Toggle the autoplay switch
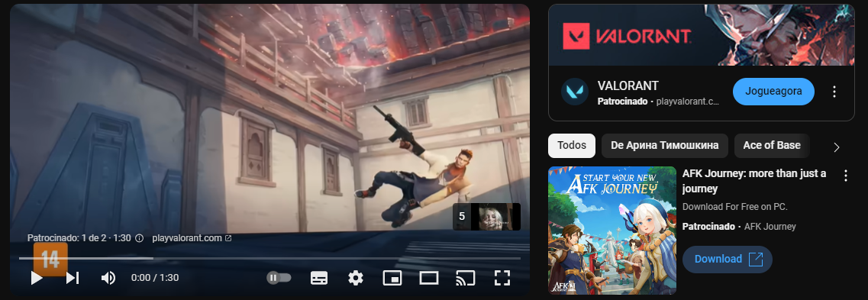Viewport: 868px width, 300px height. (x=279, y=277)
